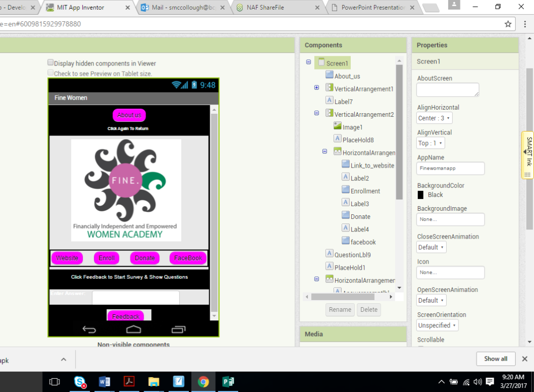Screen dimensions: 534x392
Task: Bookmark this page with the star icon
Action: 508,24
